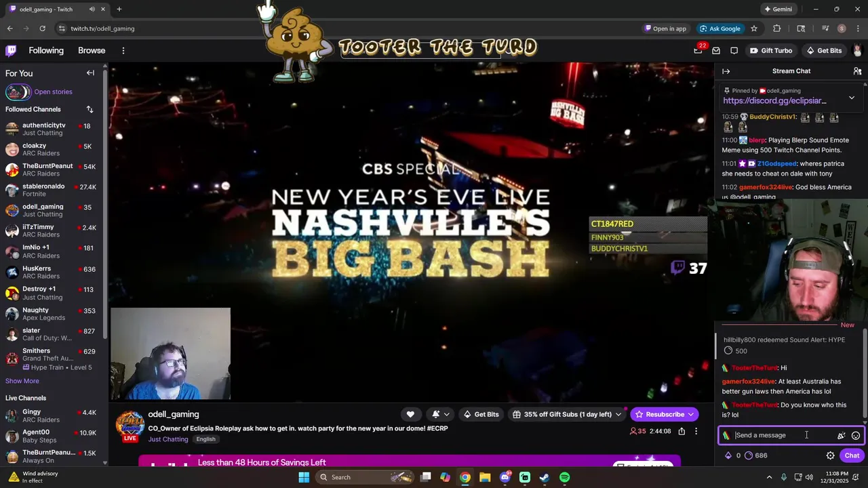868x488 pixels.
Task: Open stories in the sidebar
Action: [53, 92]
